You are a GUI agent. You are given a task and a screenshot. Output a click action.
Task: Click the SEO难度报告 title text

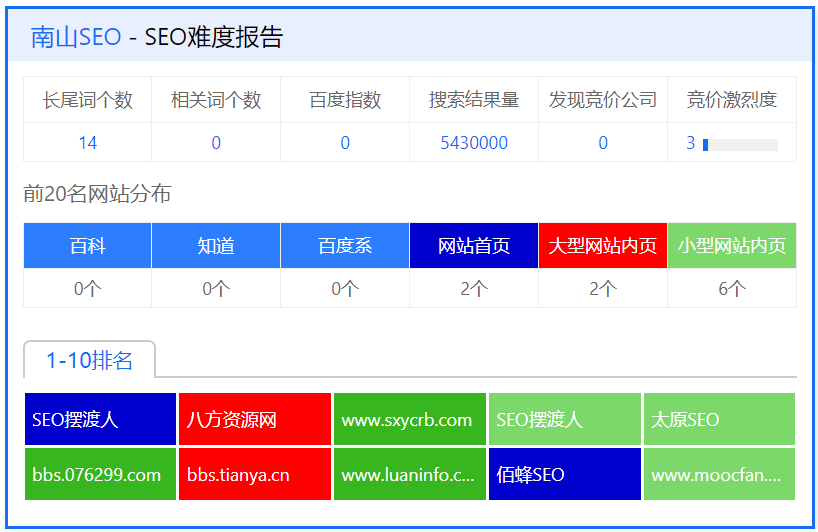coord(214,37)
